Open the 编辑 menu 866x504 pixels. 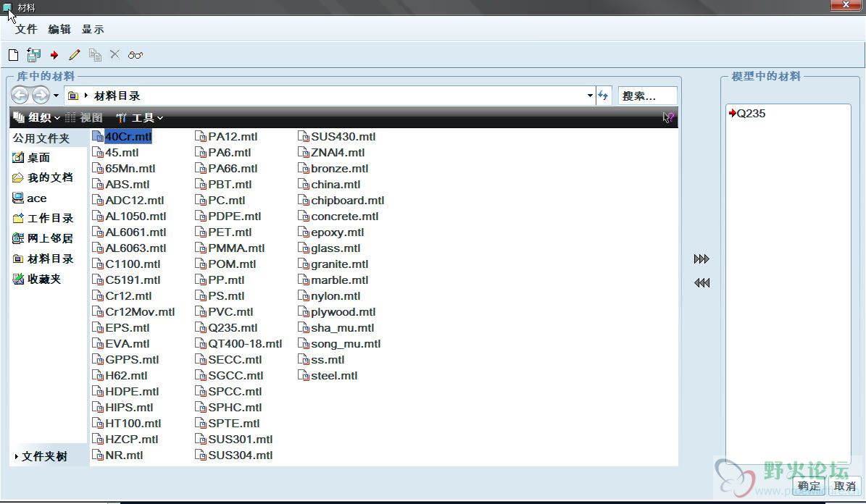[x=59, y=29]
